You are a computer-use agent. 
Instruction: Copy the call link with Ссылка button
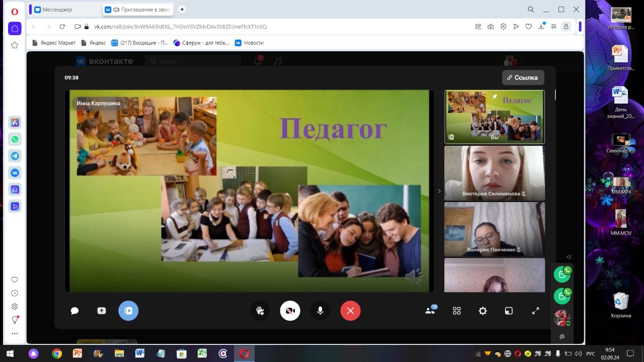pos(523,77)
